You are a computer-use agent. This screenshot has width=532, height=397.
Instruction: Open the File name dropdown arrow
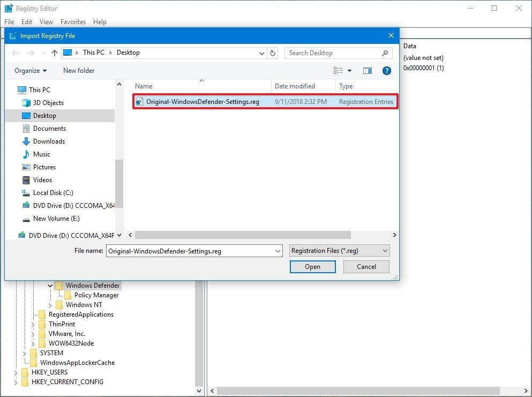coord(278,251)
